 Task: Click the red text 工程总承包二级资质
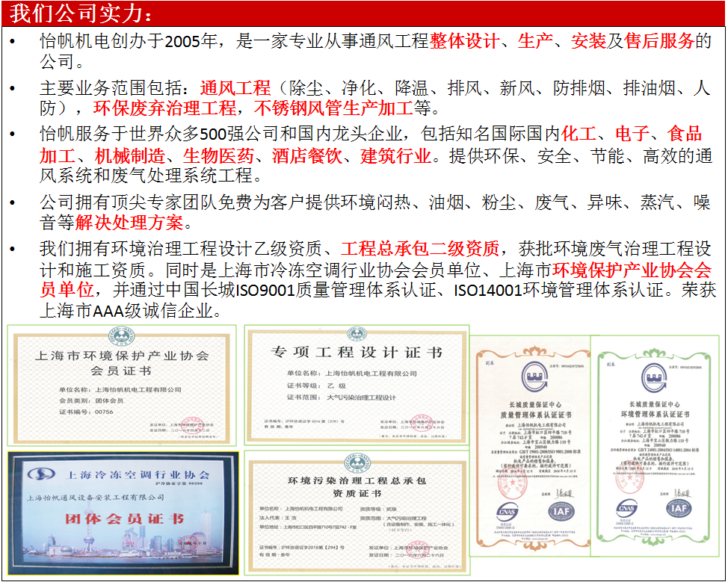click(420, 249)
